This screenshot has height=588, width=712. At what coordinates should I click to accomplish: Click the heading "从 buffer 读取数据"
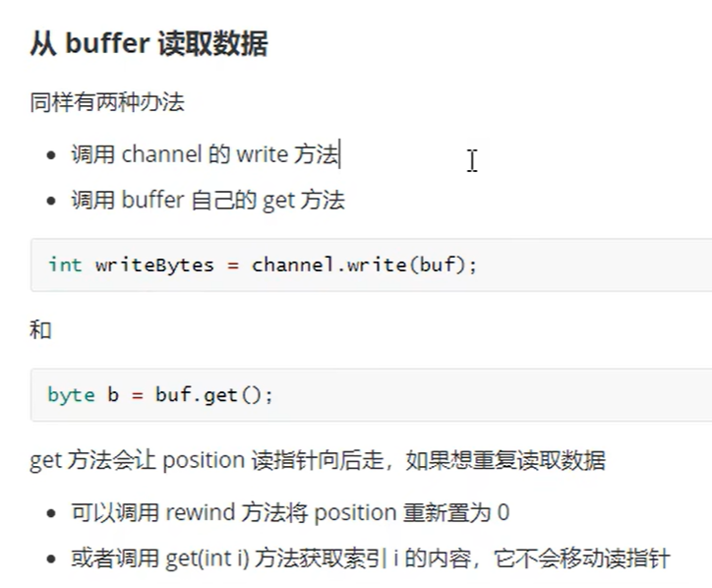(148, 43)
